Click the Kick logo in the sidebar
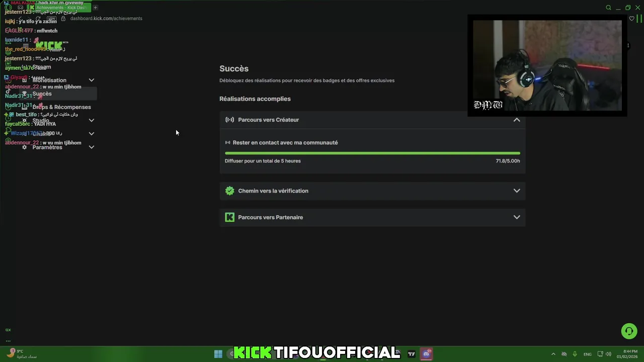Image resolution: width=644 pixels, height=362 pixels. coord(50,46)
